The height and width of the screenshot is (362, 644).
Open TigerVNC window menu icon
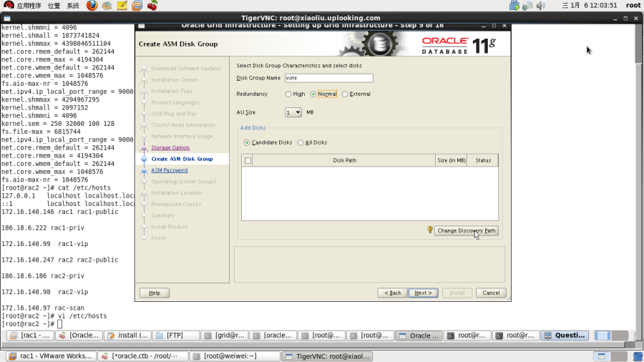[6, 18]
